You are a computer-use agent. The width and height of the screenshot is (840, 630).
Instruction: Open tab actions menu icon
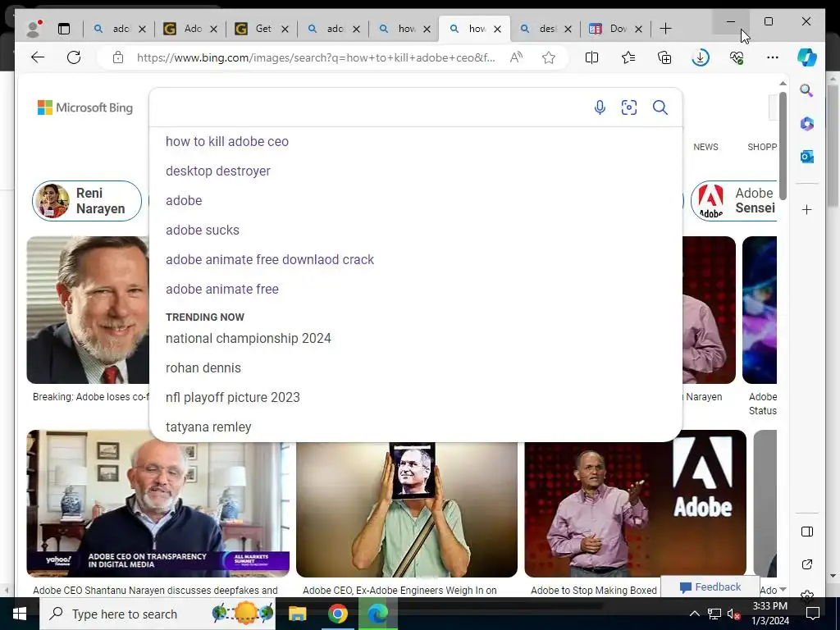coord(64,29)
